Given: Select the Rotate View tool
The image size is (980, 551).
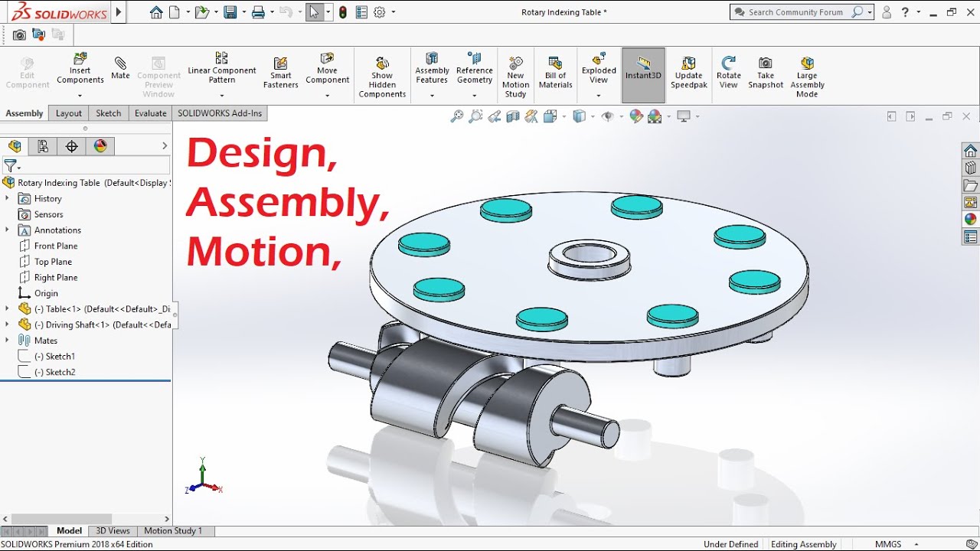Looking at the screenshot, I should pos(729,73).
